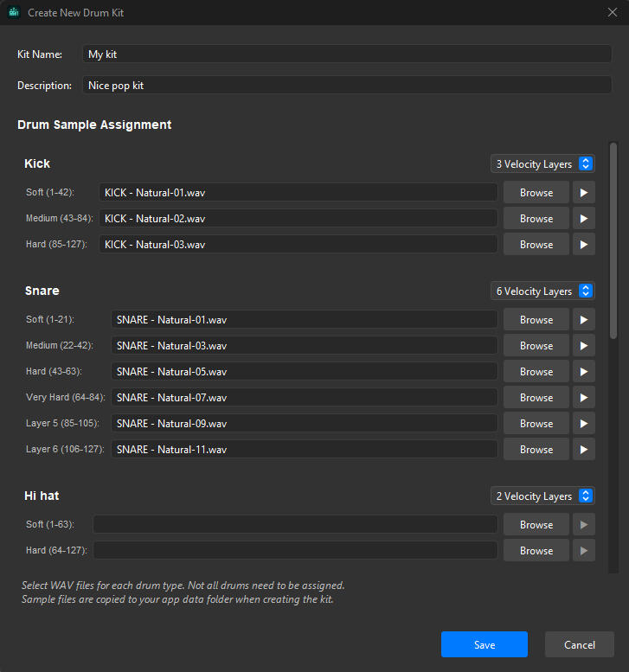
Task: Play the Snare Soft layer sample
Action: 583,320
